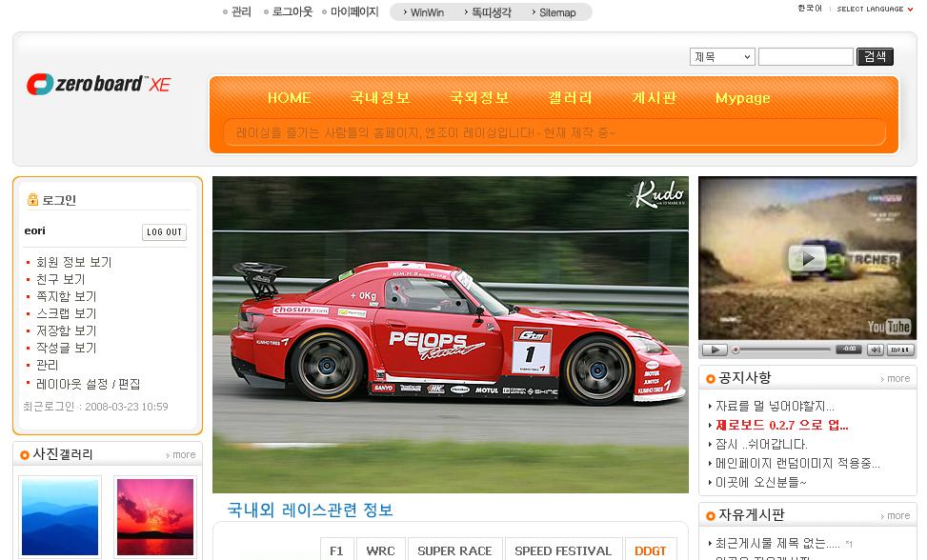Open the 국내정보 menu

tap(380, 98)
